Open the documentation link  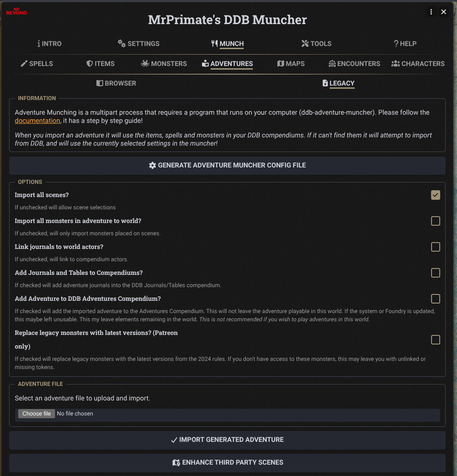click(x=37, y=121)
